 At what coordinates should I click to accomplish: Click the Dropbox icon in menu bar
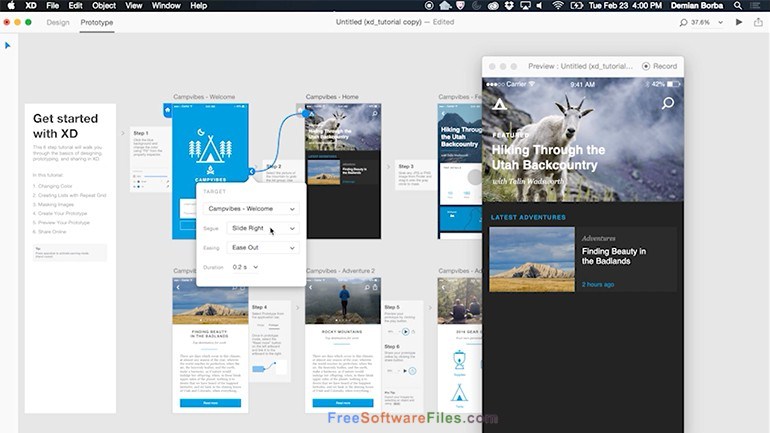point(509,5)
